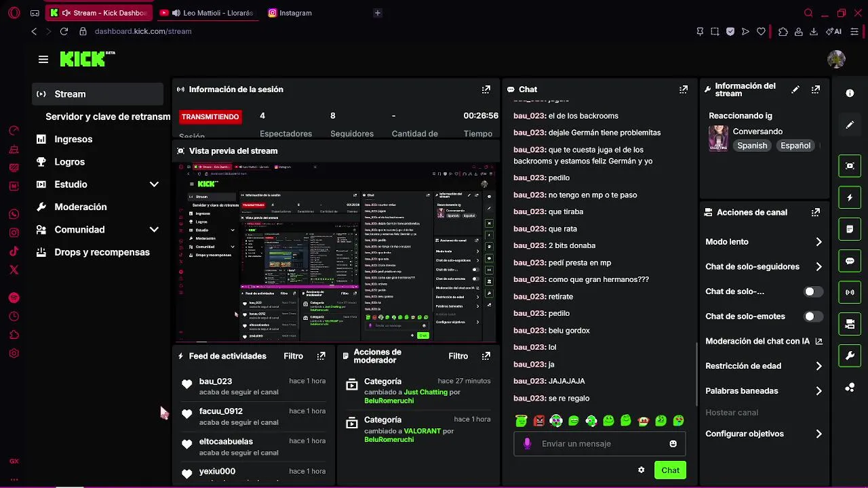Enable Chat de solo-... toggle

point(813,291)
